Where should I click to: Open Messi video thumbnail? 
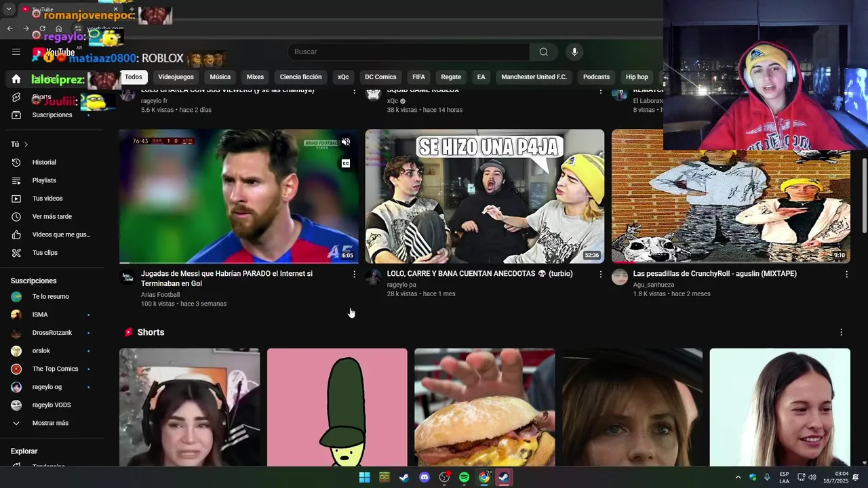click(239, 197)
